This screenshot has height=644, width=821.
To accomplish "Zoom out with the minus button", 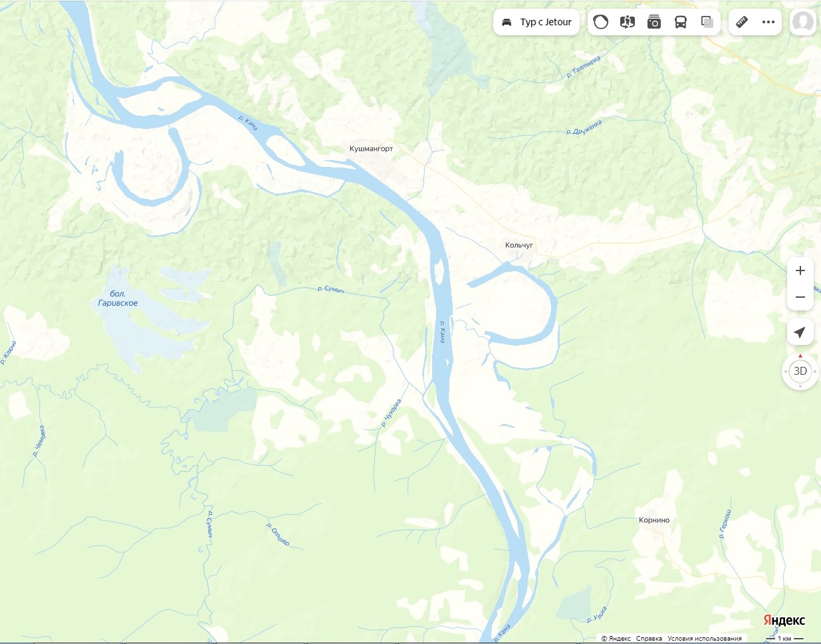I will [x=800, y=297].
